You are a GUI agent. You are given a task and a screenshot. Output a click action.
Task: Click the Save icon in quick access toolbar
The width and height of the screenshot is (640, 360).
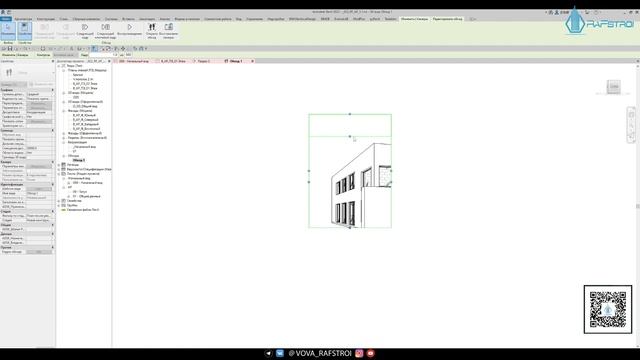10,49
